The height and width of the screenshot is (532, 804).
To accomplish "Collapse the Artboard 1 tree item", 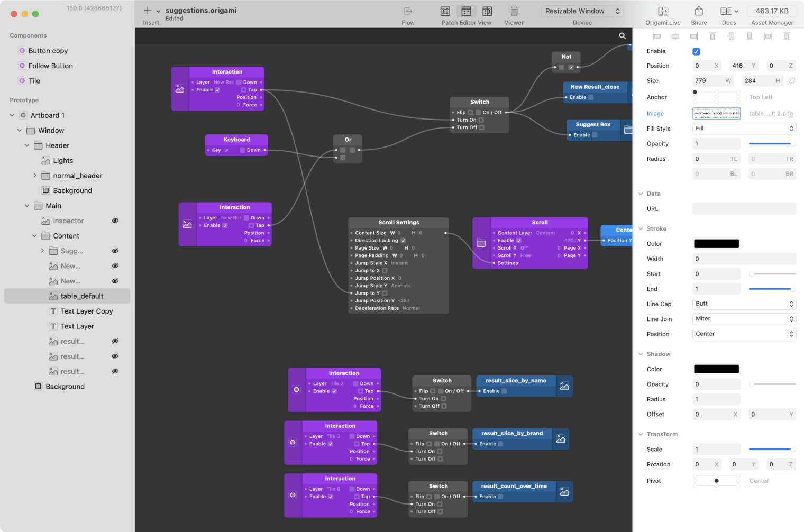I will point(12,115).
